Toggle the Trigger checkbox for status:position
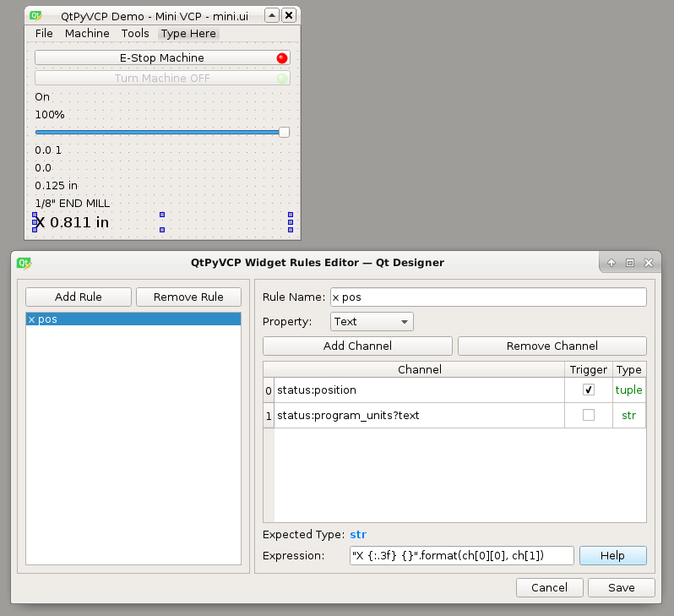 click(x=589, y=390)
